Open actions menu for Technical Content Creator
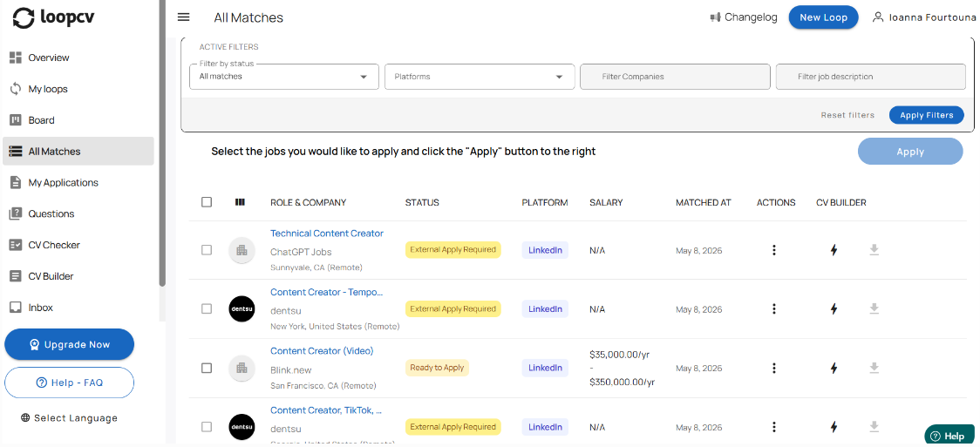 pyautogui.click(x=773, y=250)
